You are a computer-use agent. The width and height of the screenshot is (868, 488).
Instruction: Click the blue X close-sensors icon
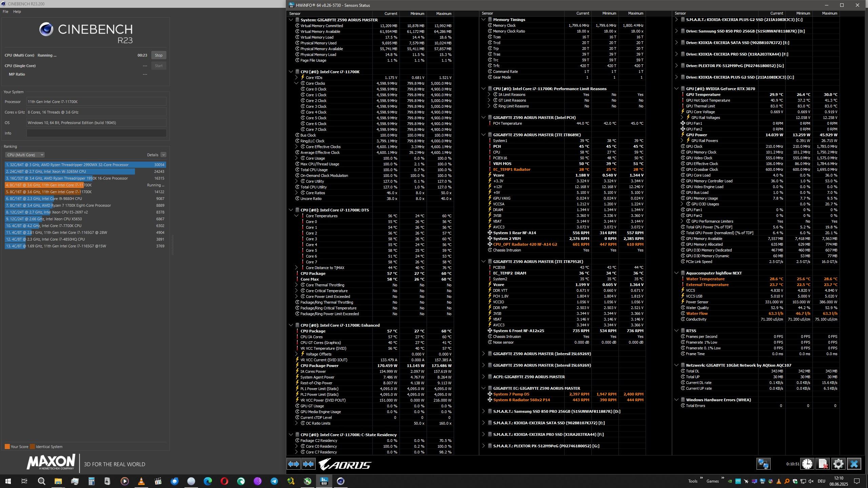(854, 464)
